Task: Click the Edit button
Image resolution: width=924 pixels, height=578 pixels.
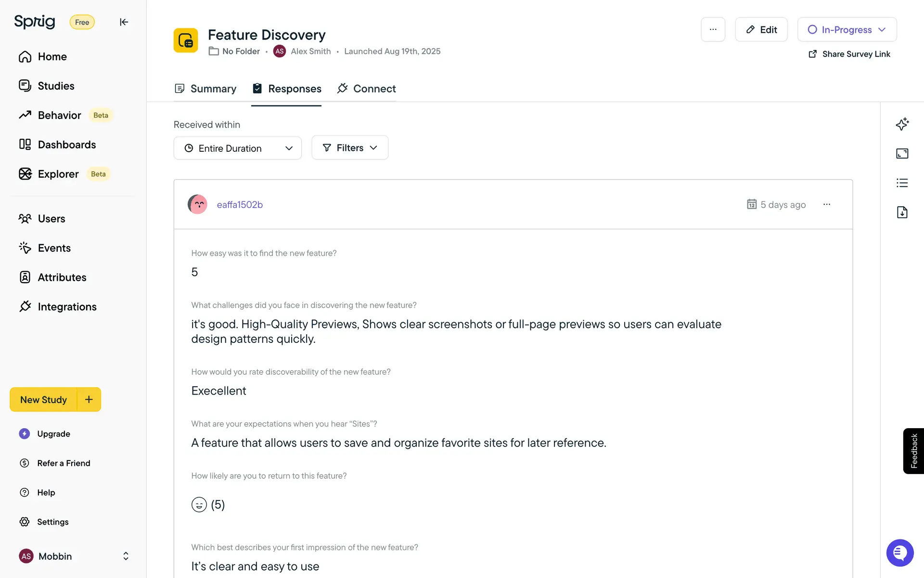Action: click(761, 30)
